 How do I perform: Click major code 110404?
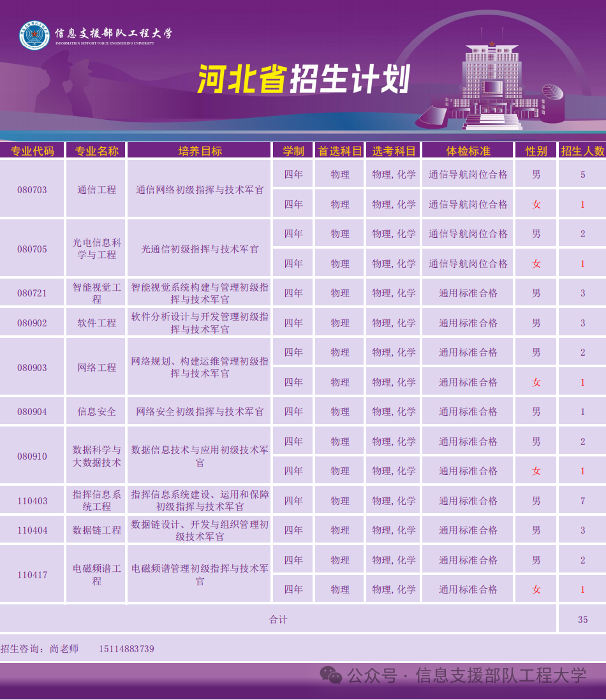coord(32,530)
